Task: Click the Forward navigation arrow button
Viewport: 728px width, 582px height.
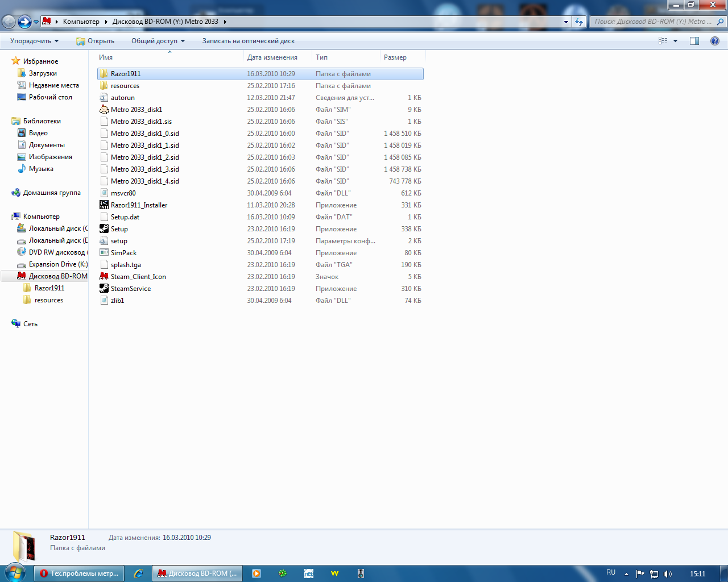Action: click(24, 22)
